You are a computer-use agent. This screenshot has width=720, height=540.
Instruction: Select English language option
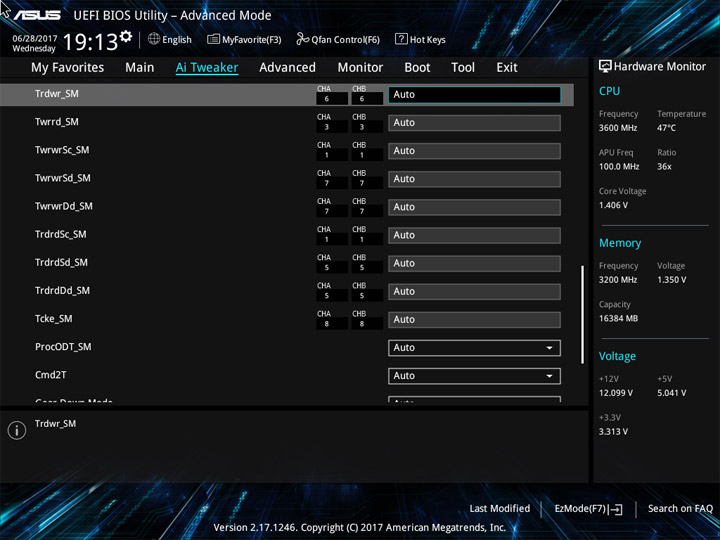pyautogui.click(x=177, y=40)
